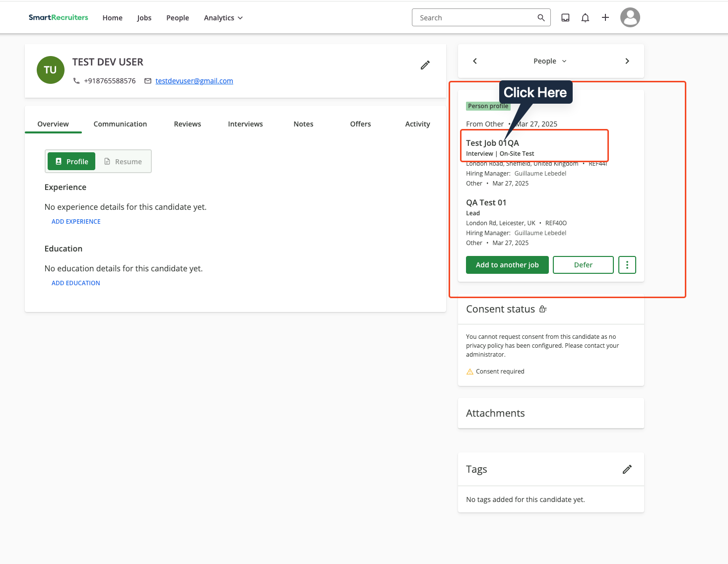
Task: Open the inbox icon in the header
Action: [x=565, y=17]
